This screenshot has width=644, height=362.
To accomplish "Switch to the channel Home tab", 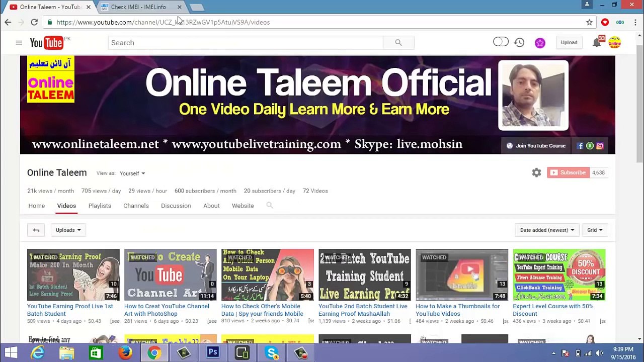I will click(36, 206).
